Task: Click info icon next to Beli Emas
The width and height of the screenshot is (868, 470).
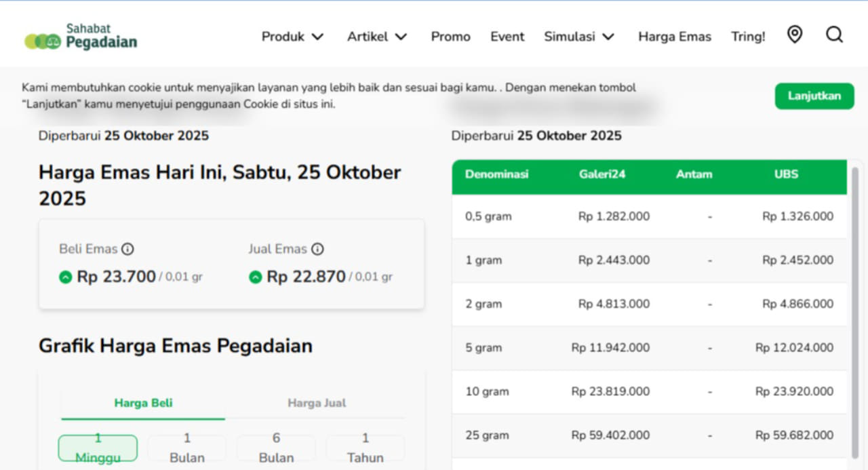Action: click(127, 249)
